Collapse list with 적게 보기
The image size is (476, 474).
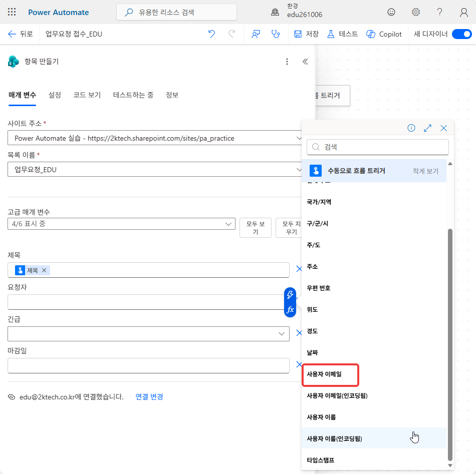(x=425, y=171)
